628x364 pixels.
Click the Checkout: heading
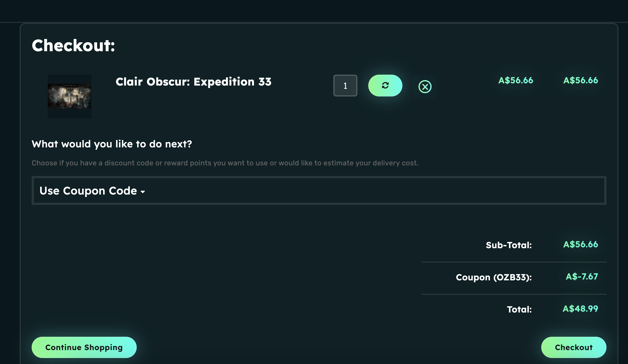point(73,45)
